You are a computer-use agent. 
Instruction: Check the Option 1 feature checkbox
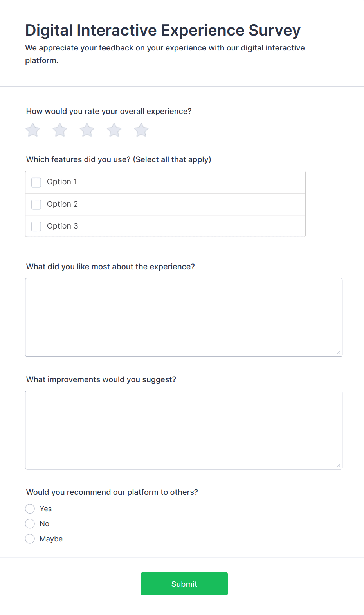pos(36,182)
